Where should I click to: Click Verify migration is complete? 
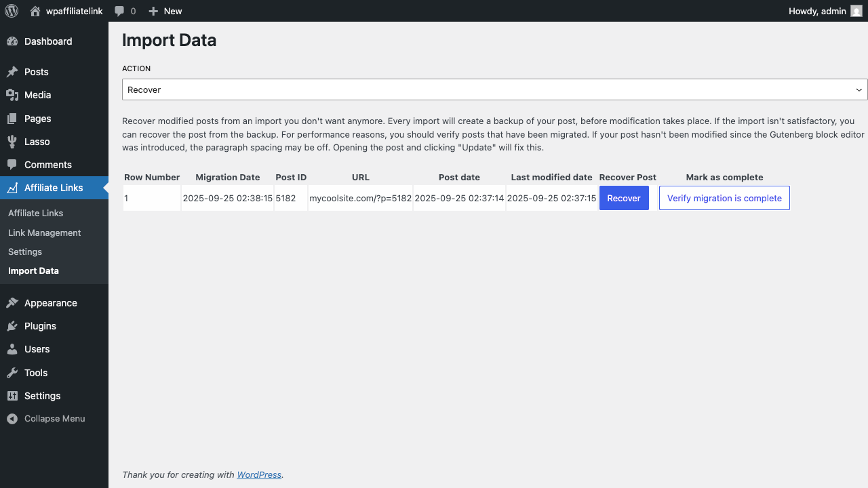724,197
